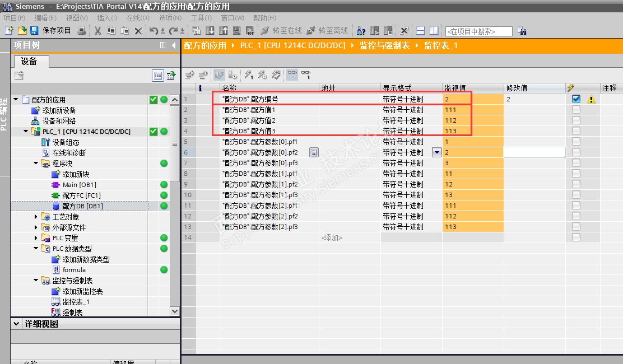
Task: Check modify checkbox for 配方参数[0].pf2 row
Action: (576, 152)
